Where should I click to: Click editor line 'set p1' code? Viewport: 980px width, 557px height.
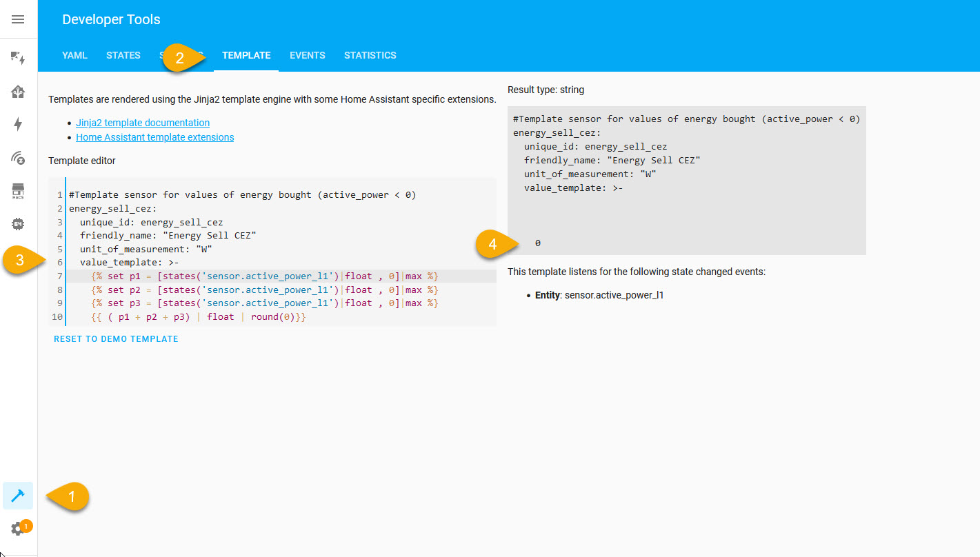tap(265, 276)
